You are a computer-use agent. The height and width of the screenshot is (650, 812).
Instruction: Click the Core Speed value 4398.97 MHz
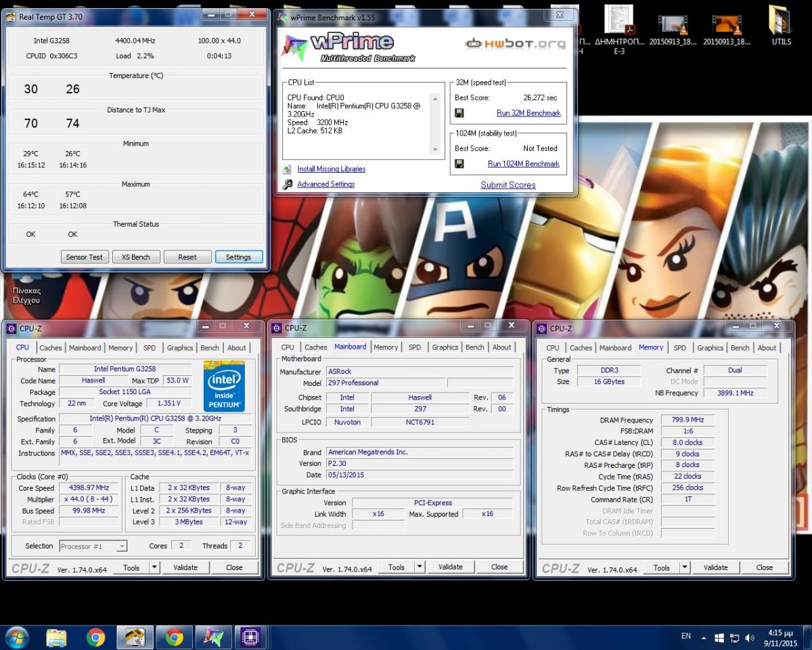click(89, 487)
